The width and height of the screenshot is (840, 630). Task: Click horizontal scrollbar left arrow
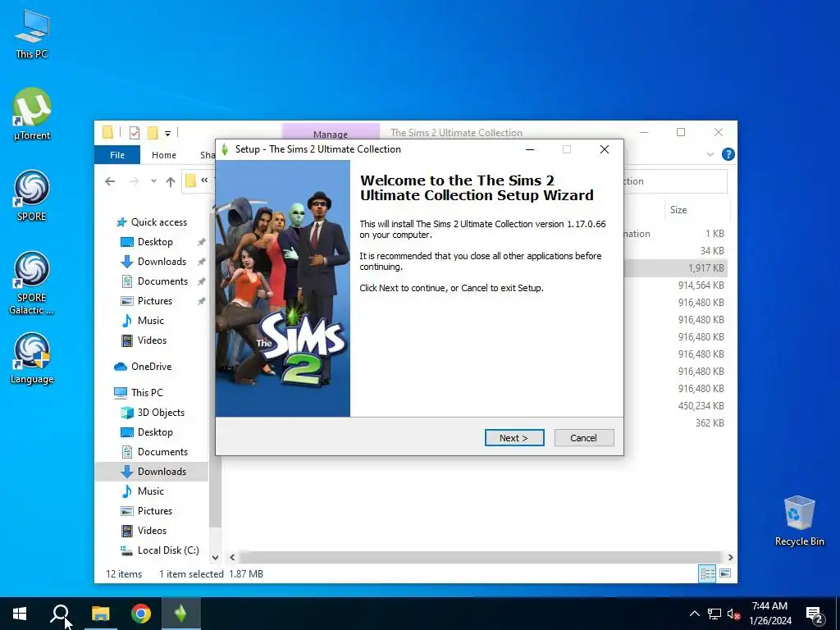232,557
